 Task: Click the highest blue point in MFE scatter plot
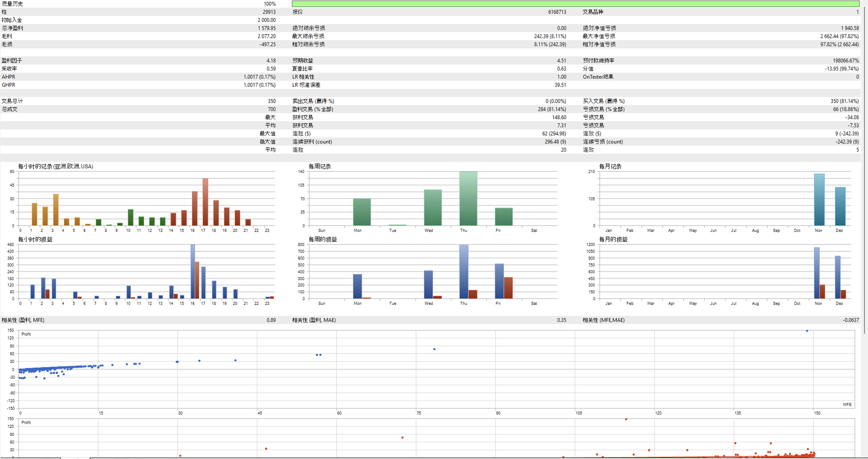click(807, 331)
